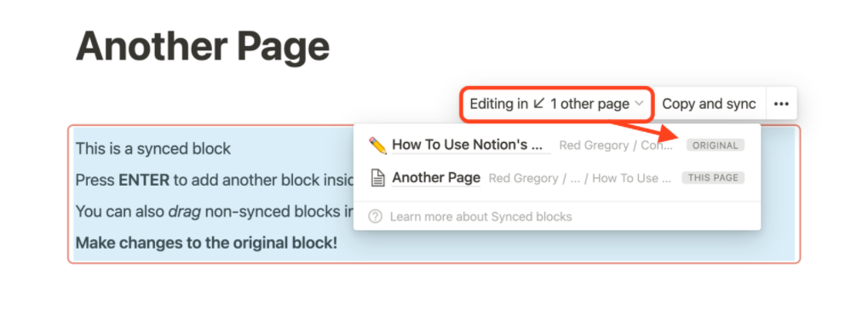Screen dimensions: 868x321
Task: Click the THIS PAGE badge label
Action: pyautogui.click(x=713, y=178)
